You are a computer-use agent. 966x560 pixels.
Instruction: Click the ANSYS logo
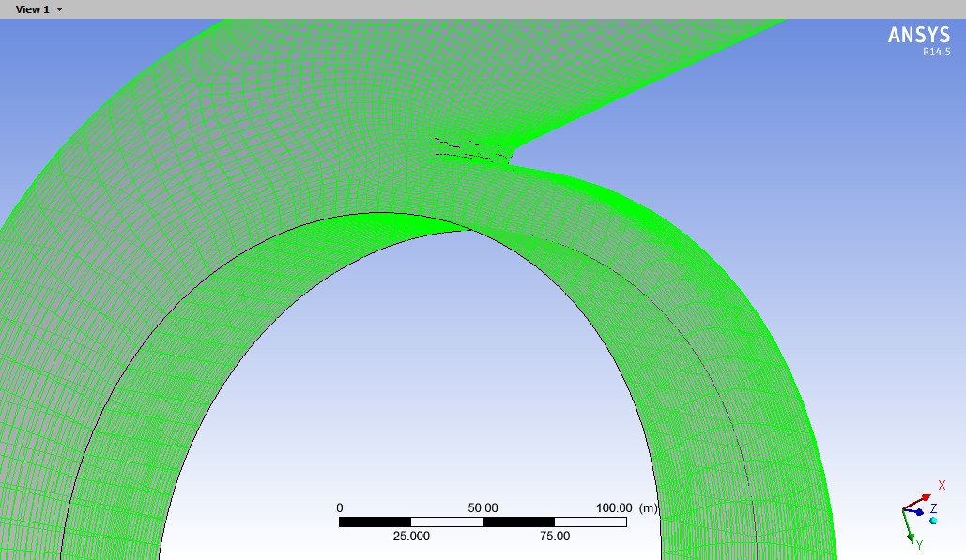[x=919, y=35]
